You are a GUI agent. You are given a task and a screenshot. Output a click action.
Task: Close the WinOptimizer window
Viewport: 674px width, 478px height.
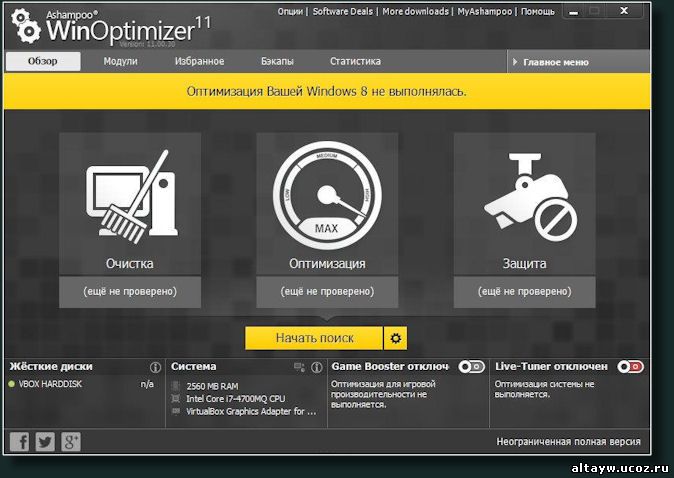coord(624,11)
